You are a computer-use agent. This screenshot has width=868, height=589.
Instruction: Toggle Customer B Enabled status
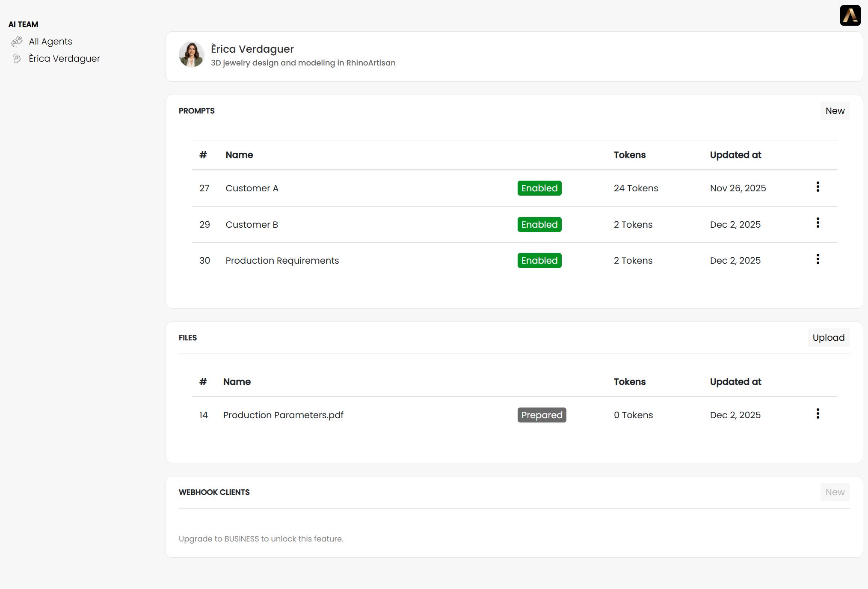[x=539, y=225]
